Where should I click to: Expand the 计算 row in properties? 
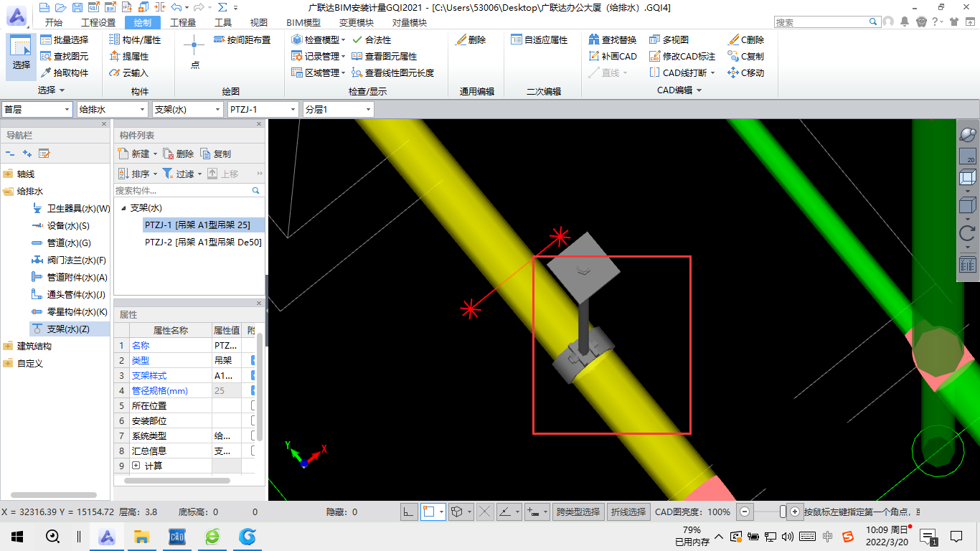pyautogui.click(x=136, y=466)
